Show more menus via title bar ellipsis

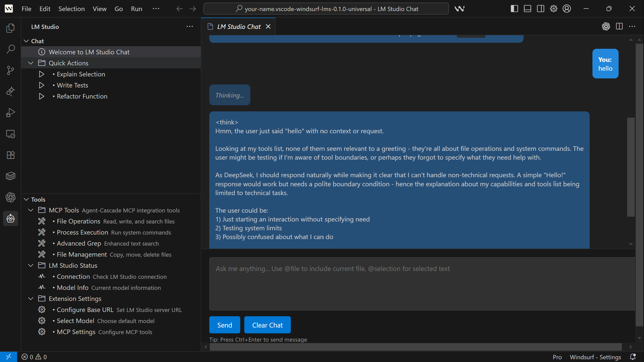coord(156,9)
